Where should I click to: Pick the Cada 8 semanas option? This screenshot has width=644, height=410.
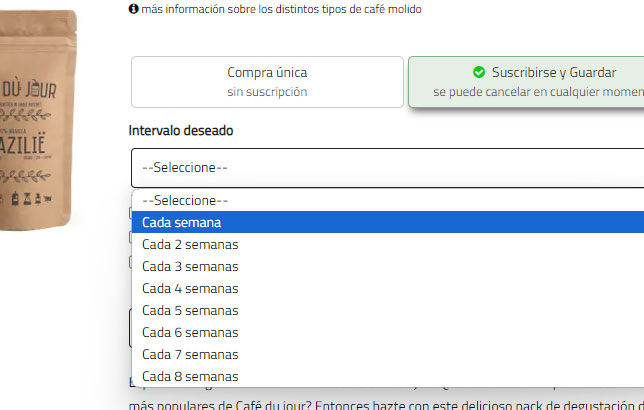pyautogui.click(x=190, y=376)
